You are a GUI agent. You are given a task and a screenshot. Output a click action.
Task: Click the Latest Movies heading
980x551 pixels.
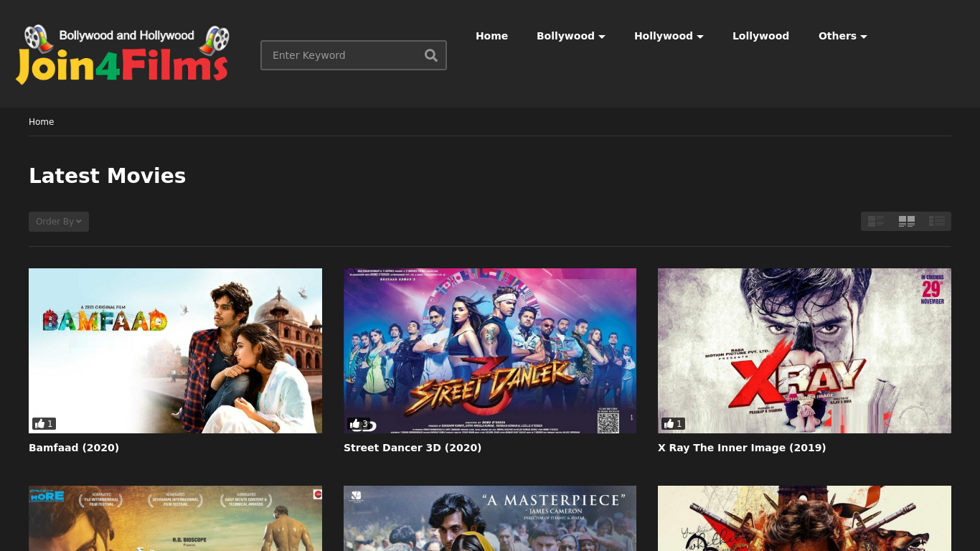[x=107, y=176]
